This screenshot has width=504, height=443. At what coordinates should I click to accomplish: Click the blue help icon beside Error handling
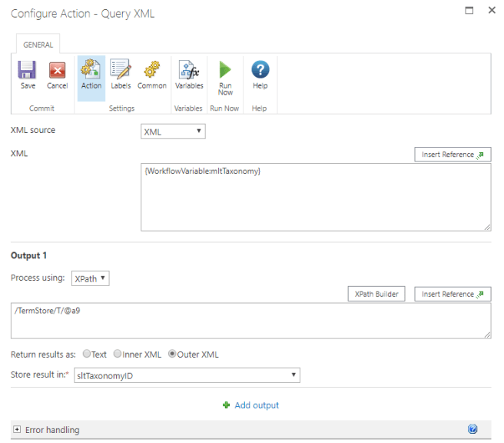click(x=472, y=429)
